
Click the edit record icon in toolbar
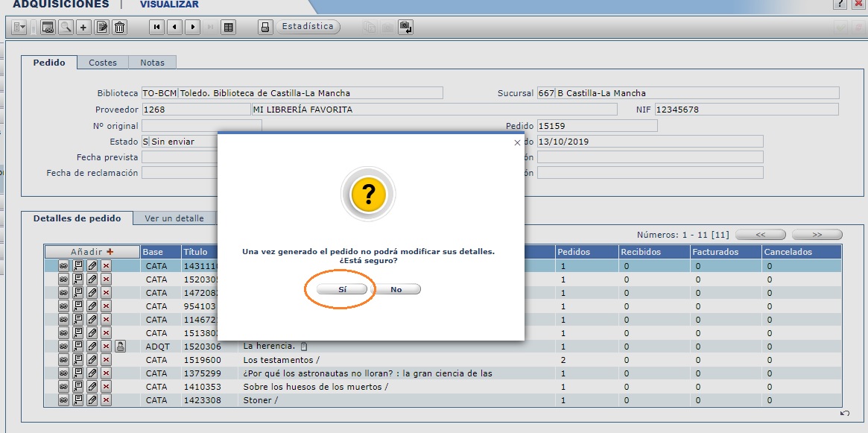101,27
